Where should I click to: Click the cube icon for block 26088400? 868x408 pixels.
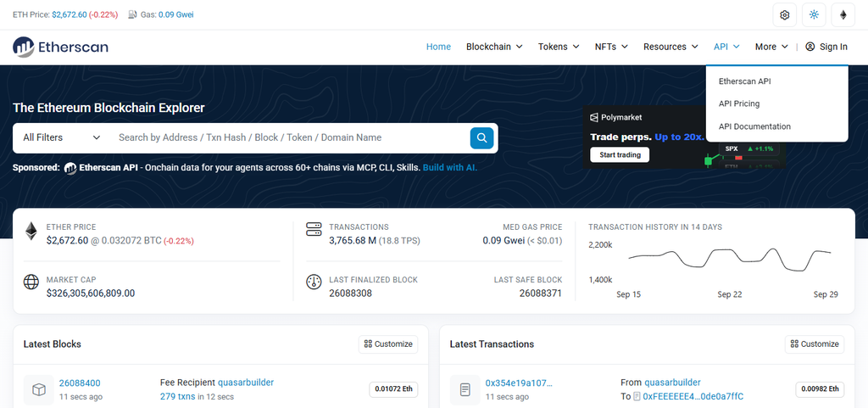(39, 389)
